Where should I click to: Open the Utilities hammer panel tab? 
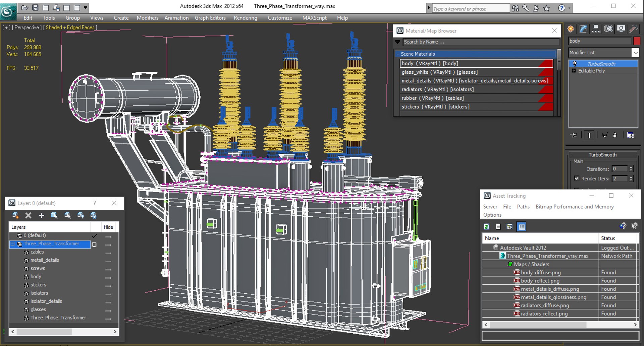click(x=634, y=29)
